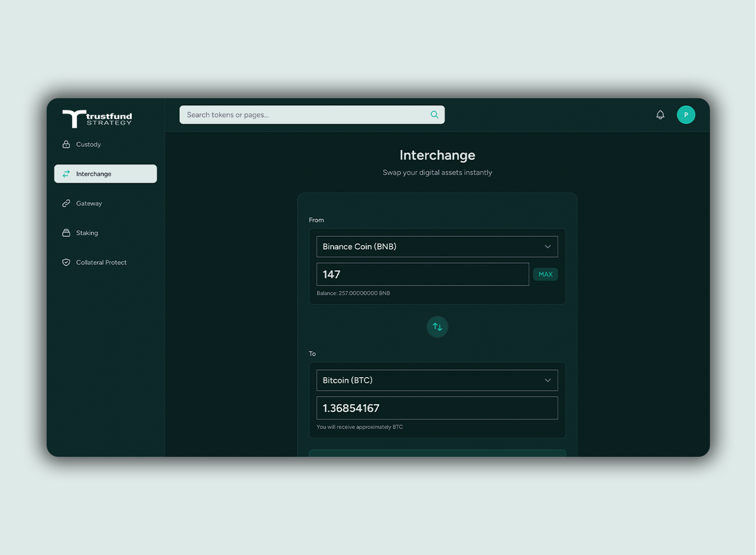Screen dimensions: 756x555
Task: Open notifications with the bell icon
Action: coord(660,115)
